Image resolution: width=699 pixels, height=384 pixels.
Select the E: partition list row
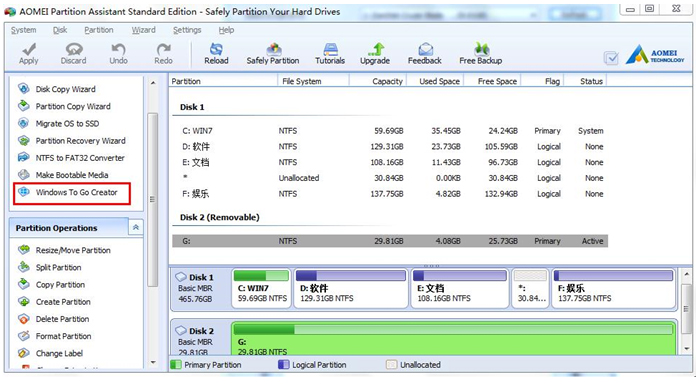[x=390, y=162]
